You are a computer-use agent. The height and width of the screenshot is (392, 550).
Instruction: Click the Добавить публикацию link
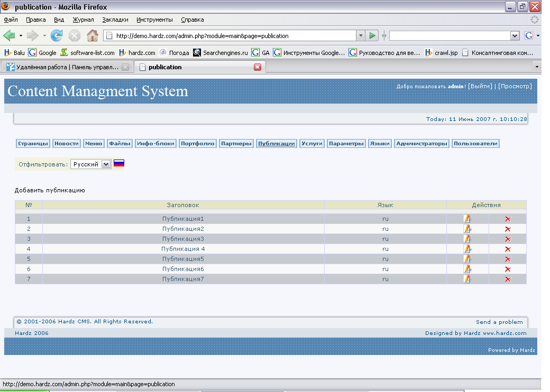tap(50, 190)
